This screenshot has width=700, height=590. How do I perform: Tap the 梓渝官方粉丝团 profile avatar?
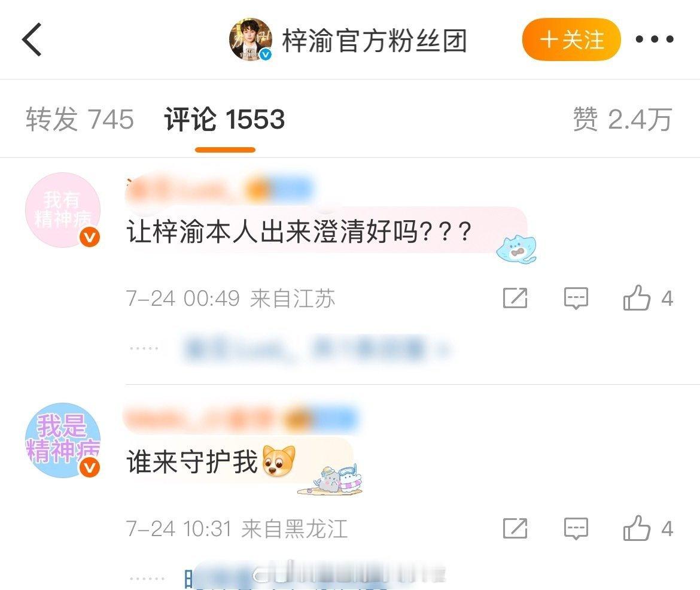click(x=251, y=39)
